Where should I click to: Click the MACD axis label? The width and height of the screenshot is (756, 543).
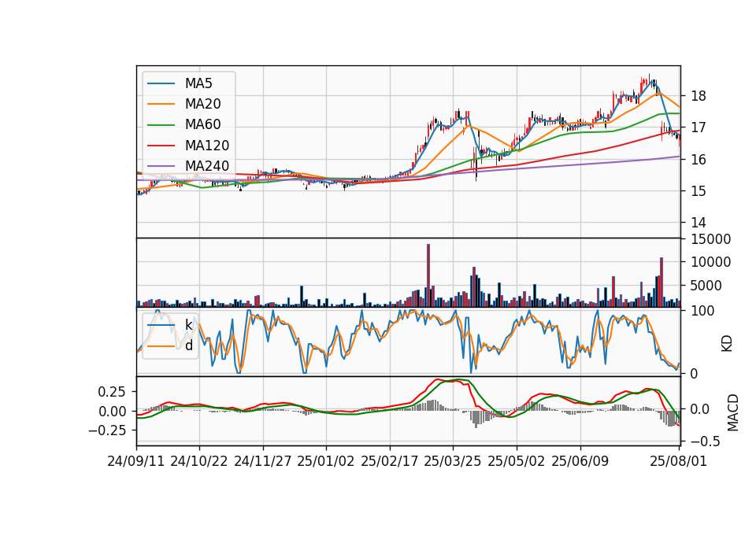(733, 412)
